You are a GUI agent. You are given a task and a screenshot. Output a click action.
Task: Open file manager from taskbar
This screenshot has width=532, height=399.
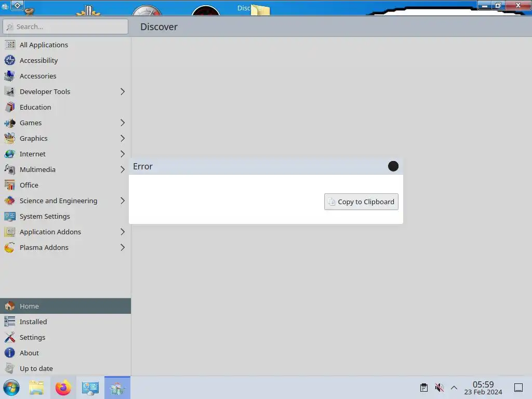(36, 388)
